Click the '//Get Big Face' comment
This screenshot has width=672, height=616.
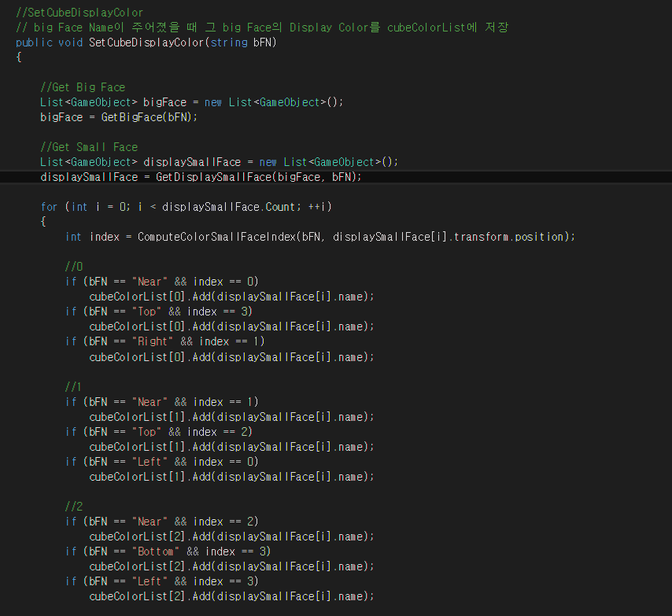(83, 87)
